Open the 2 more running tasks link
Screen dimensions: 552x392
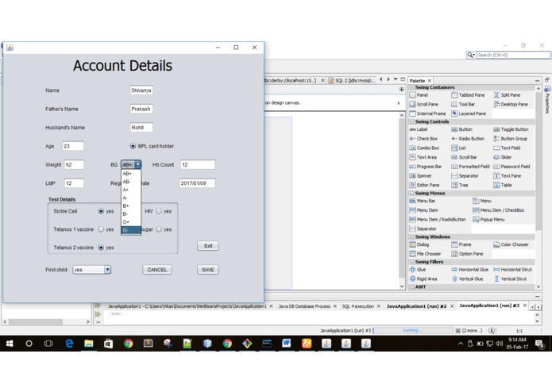coord(472,330)
